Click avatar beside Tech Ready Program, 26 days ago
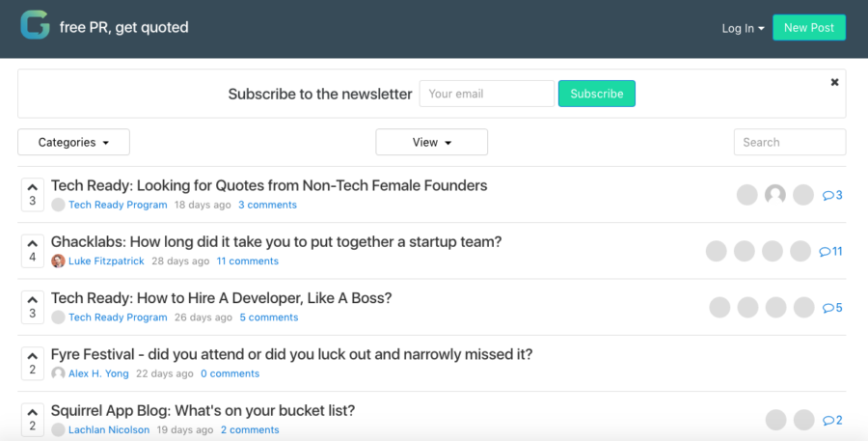The height and width of the screenshot is (441, 868). pyautogui.click(x=58, y=317)
